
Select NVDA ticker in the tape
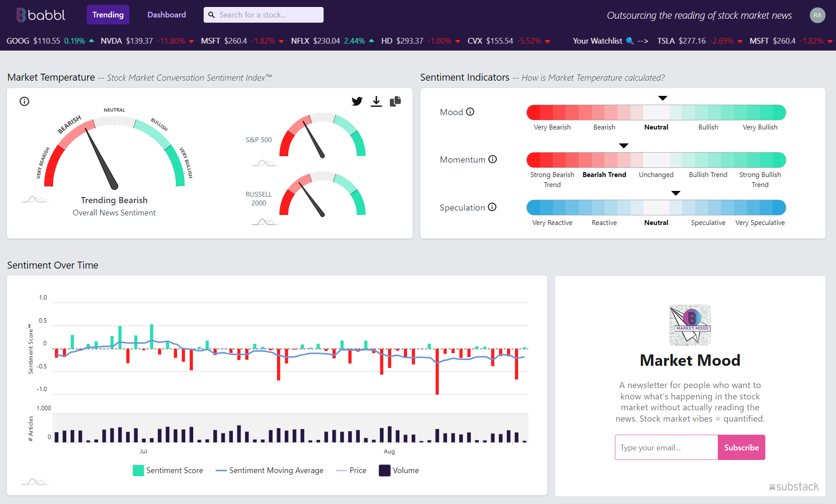click(147, 41)
